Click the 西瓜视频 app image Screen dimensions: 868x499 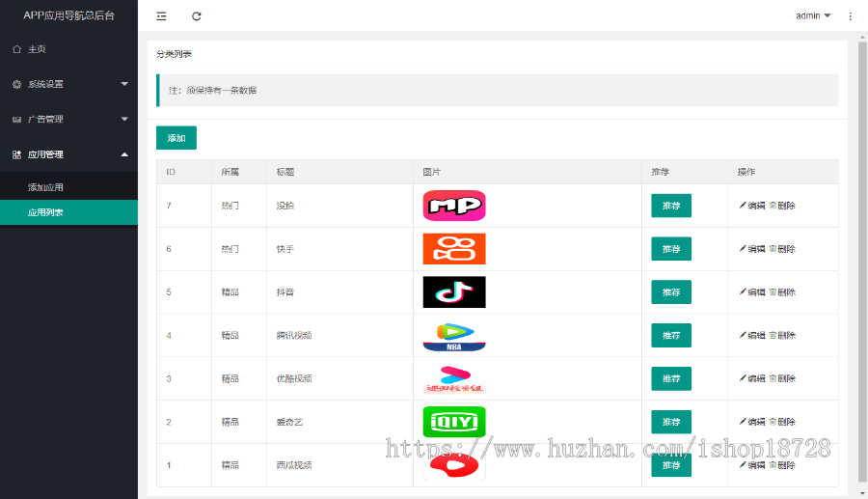[454, 465]
